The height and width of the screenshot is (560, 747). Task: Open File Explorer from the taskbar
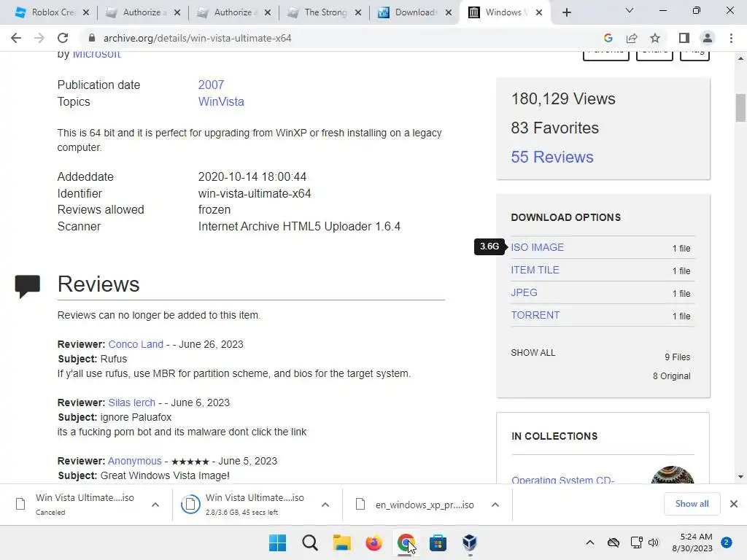coord(341,542)
